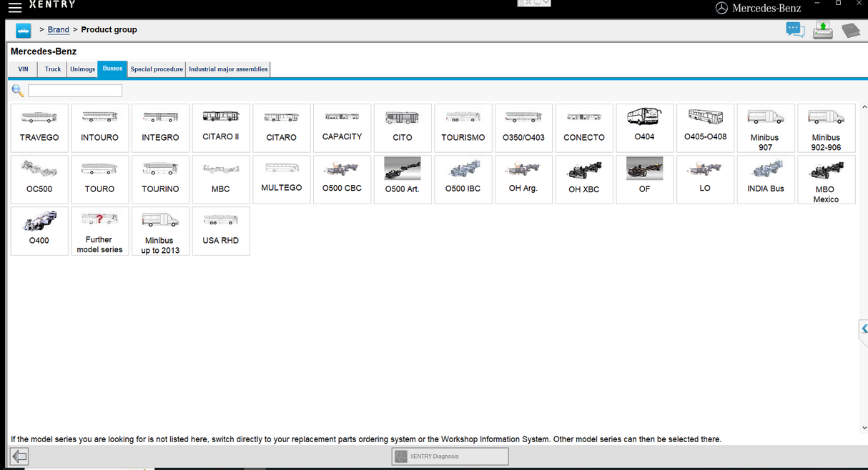Viewport: 868px width, 470px height.
Task: Select the Further model series tile
Action: pos(99,231)
